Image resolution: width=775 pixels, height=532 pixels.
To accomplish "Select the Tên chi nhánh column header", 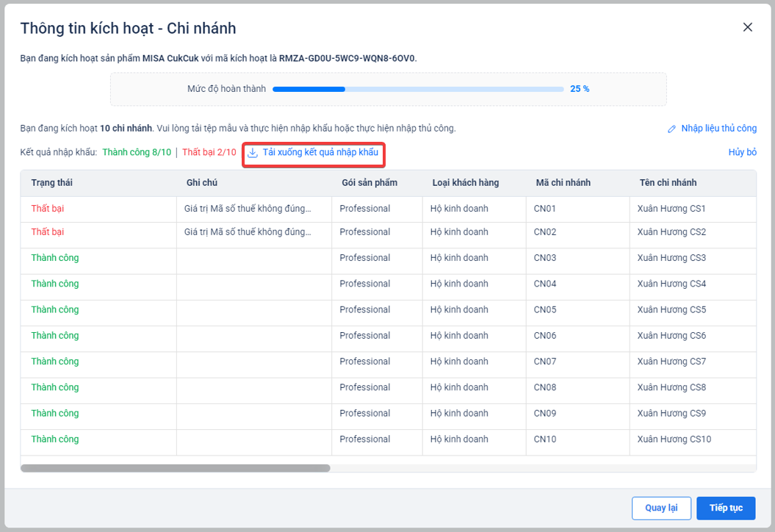I will point(668,182).
